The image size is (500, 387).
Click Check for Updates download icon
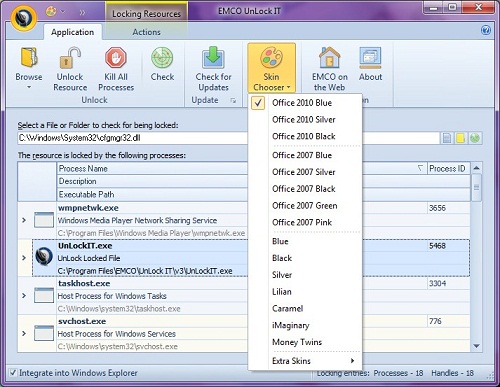click(x=213, y=57)
